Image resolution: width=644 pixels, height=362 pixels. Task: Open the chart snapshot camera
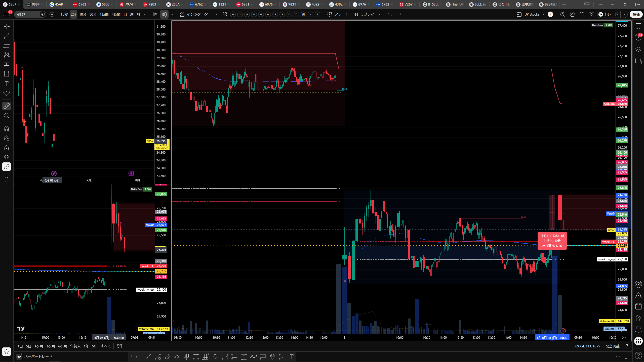[x=591, y=14]
